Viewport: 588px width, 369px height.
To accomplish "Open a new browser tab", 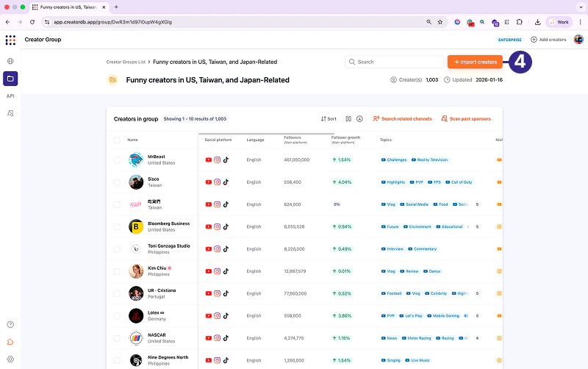I will [116, 7].
